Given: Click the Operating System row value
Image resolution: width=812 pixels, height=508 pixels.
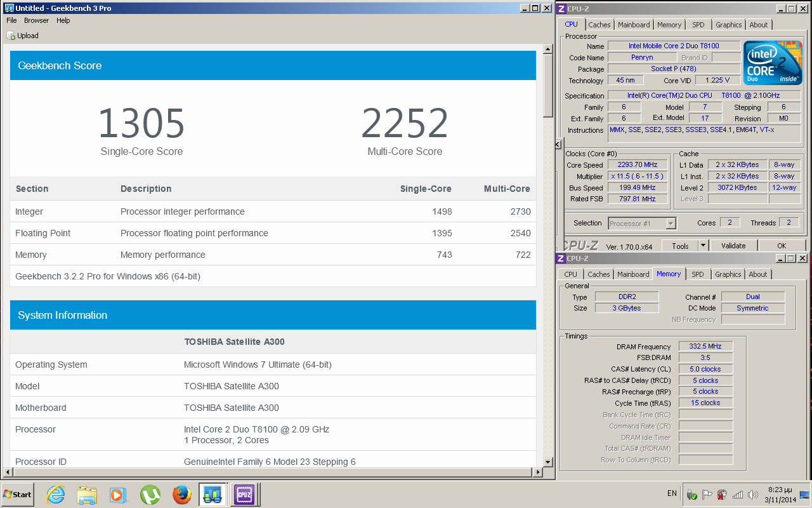Looking at the screenshot, I should point(258,364).
